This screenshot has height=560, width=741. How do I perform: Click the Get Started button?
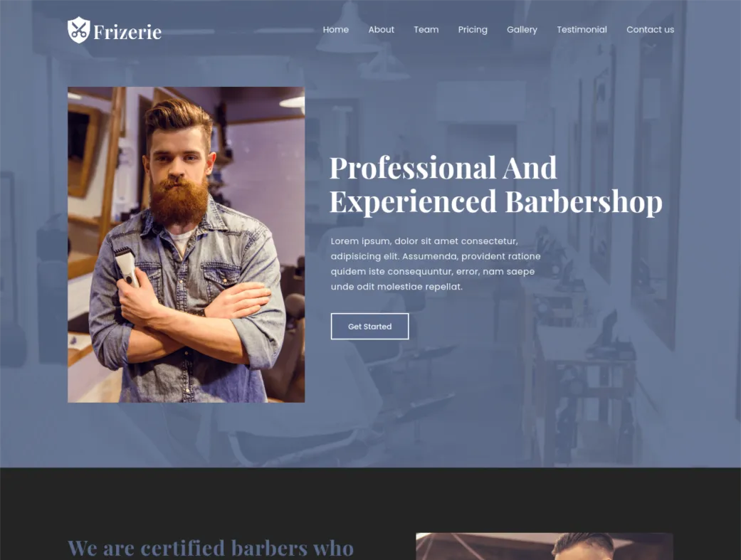pyautogui.click(x=369, y=326)
